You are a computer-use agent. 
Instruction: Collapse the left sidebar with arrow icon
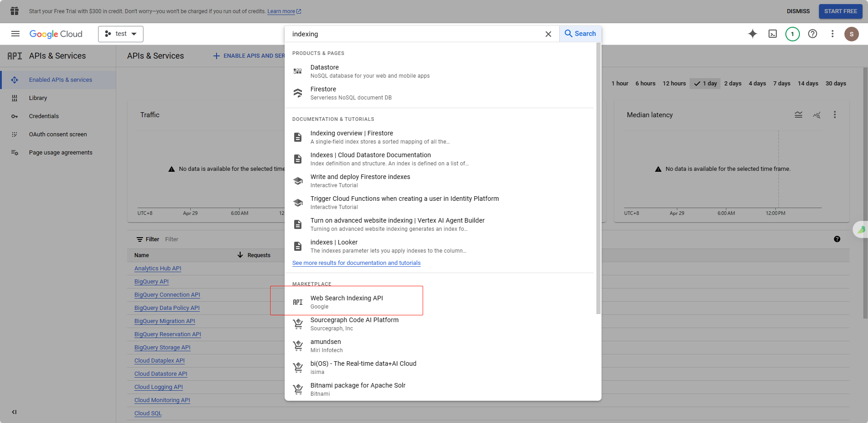coord(14,412)
